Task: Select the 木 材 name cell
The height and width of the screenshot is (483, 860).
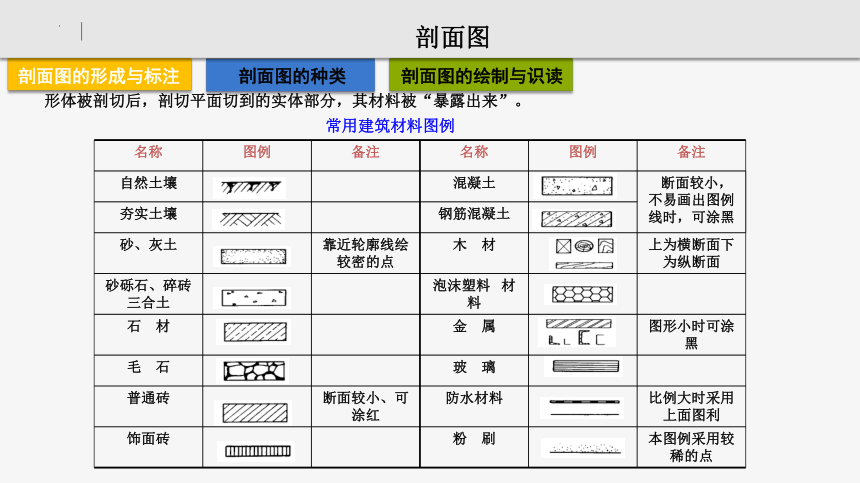Action: pyautogui.click(x=474, y=253)
